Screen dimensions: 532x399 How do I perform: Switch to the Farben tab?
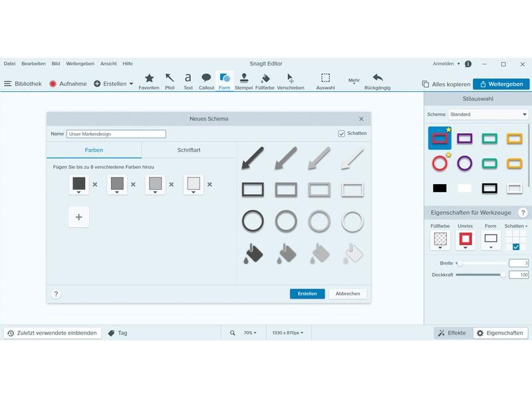(94, 150)
